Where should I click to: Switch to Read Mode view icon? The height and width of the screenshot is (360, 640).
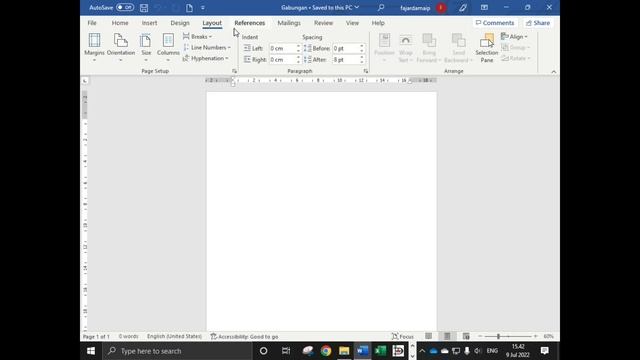click(x=428, y=336)
